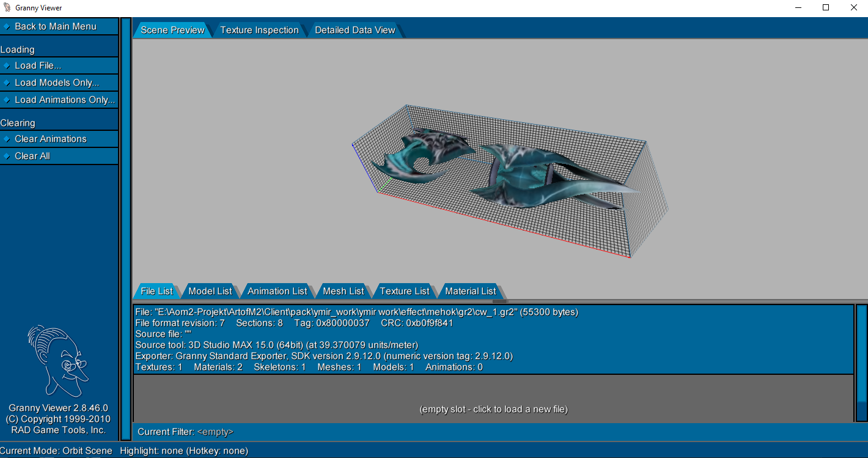The width and height of the screenshot is (868, 458).
Task: Click the diamond icon beside Load File
Action: (7, 65)
